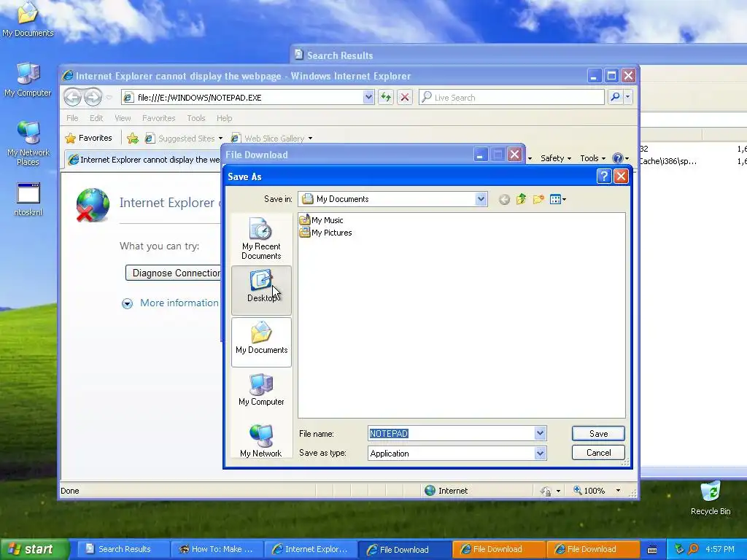Open My Recent Documents in Save As places bar
The height and width of the screenshot is (560, 747).
coord(261,238)
